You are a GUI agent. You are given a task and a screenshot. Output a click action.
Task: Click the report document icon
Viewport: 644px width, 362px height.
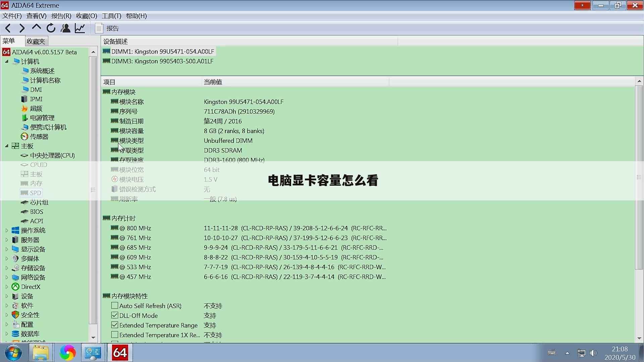[99, 28]
